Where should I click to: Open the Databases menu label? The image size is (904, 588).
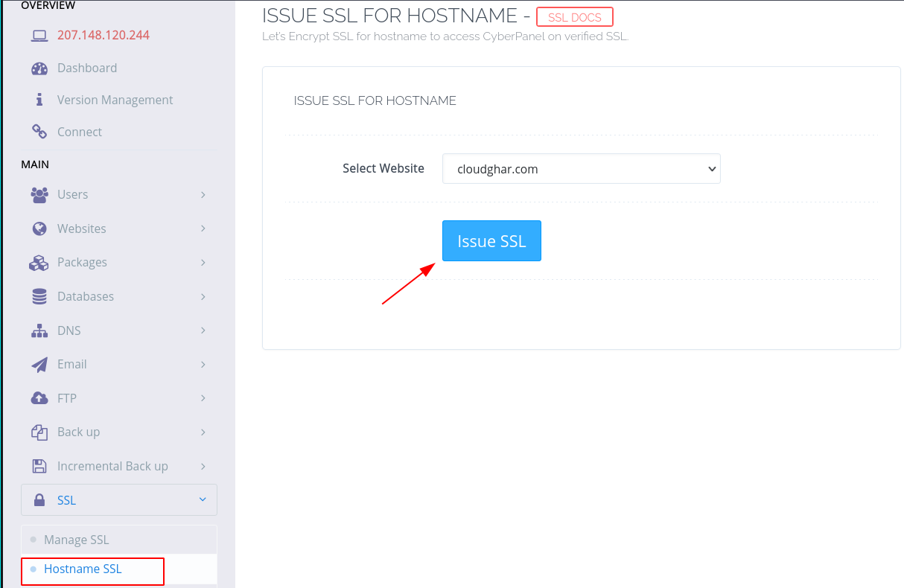[86, 296]
